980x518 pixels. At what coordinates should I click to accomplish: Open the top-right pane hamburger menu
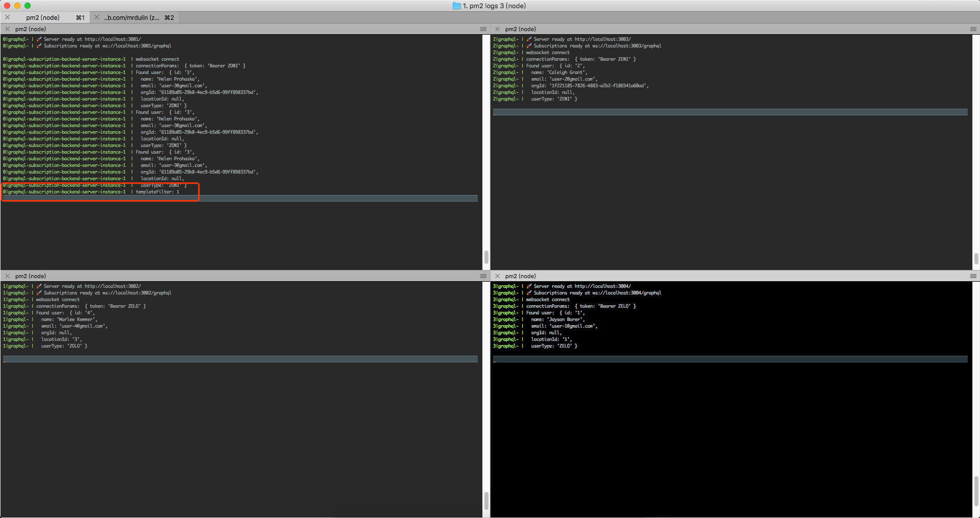point(973,29)
